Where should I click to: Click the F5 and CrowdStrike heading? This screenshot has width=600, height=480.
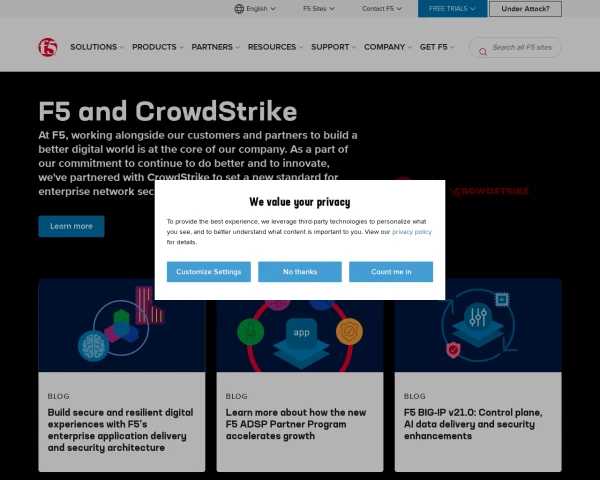click(168, 111)
